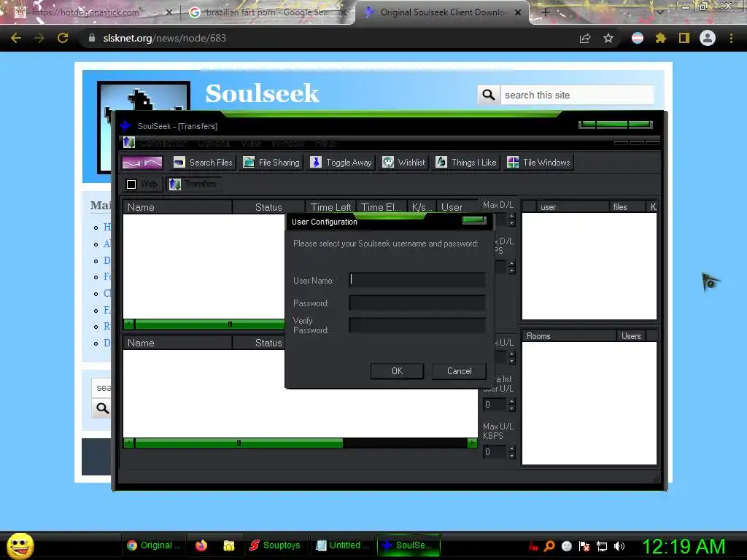Toggle browser side panel icon
Image resolution: width=747 pixels, height=560 pixels.
(684, 38)
